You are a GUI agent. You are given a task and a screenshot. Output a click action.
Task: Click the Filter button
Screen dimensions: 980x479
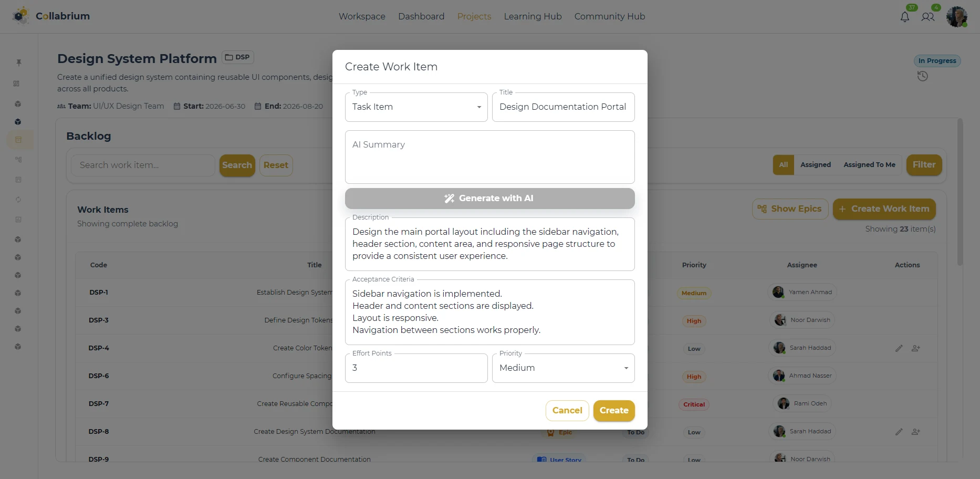click(924, 165)
